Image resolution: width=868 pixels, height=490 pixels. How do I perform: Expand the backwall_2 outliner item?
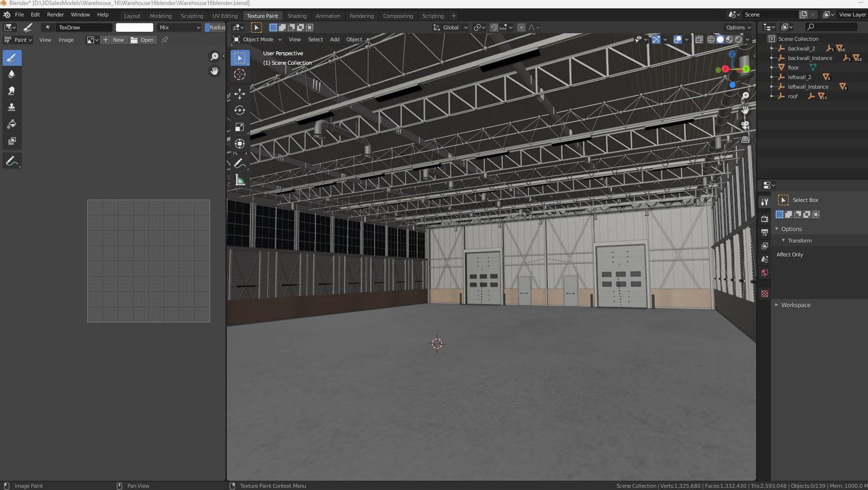[772, 49]
